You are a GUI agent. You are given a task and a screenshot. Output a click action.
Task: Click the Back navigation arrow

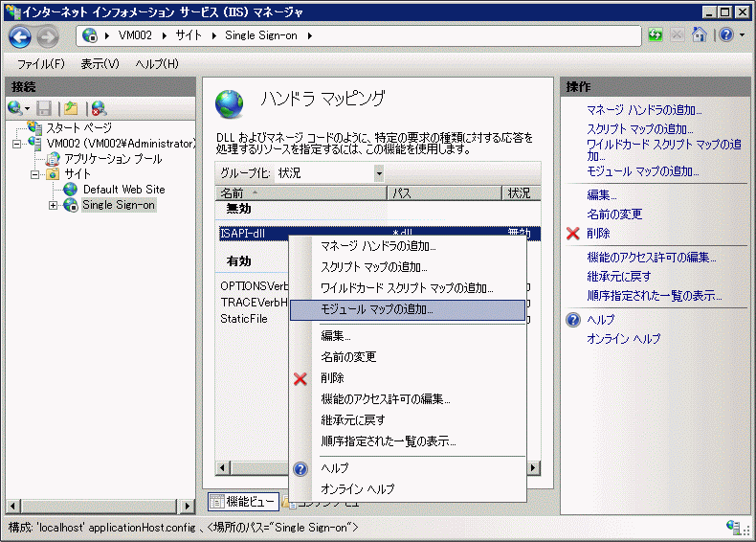tap(20, 36)
